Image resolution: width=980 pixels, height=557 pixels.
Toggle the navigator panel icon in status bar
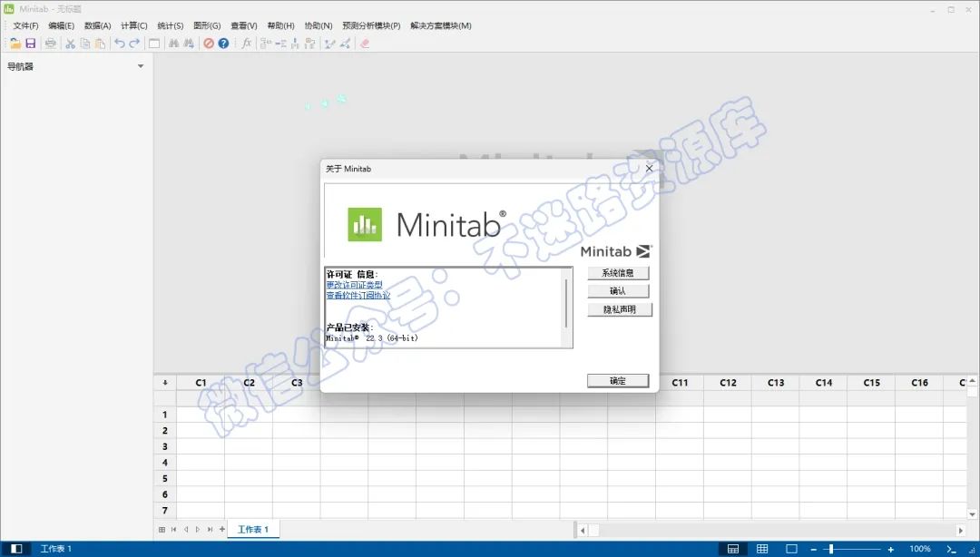[x=17, y=549]
